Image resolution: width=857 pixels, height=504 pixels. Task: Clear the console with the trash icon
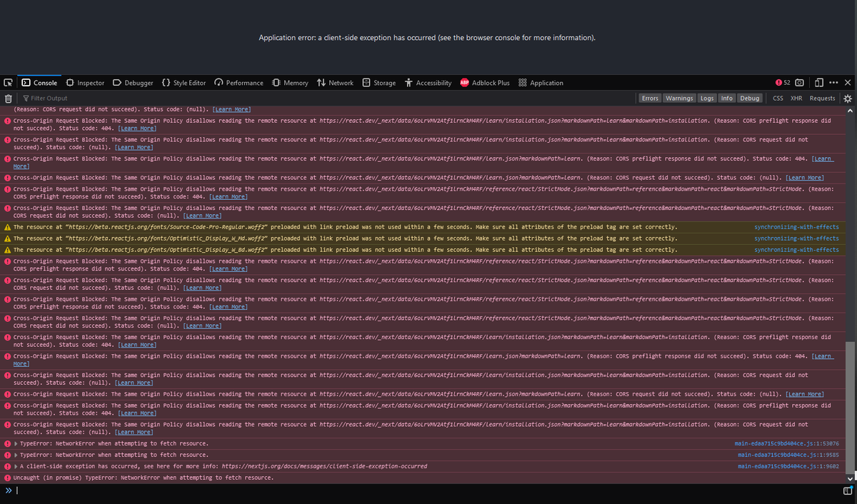tap(9, 98)
